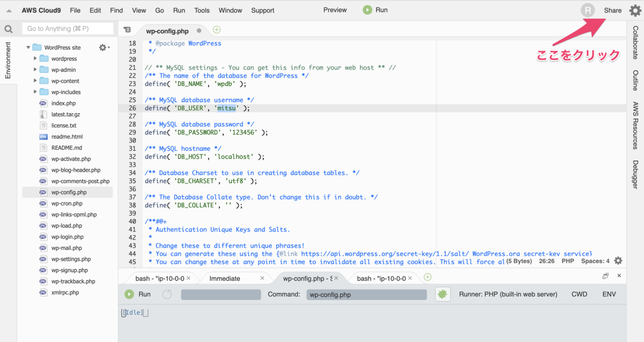The height and width of the screenshot is (342, 644).
Task: Expand the wp-includes folder
Action: [x=35, y=92]
